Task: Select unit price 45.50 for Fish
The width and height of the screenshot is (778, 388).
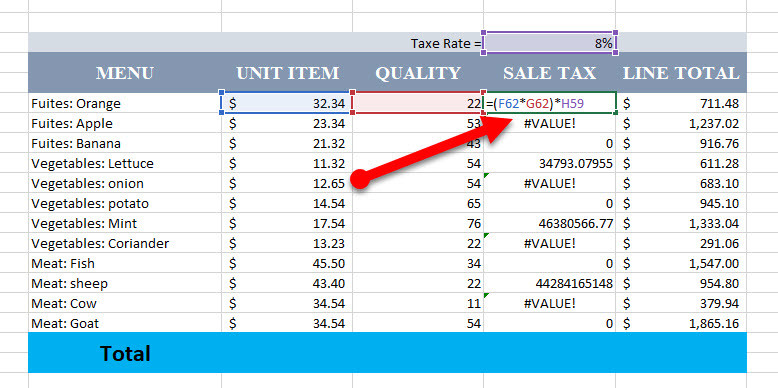Action: (x=287, y=263)
